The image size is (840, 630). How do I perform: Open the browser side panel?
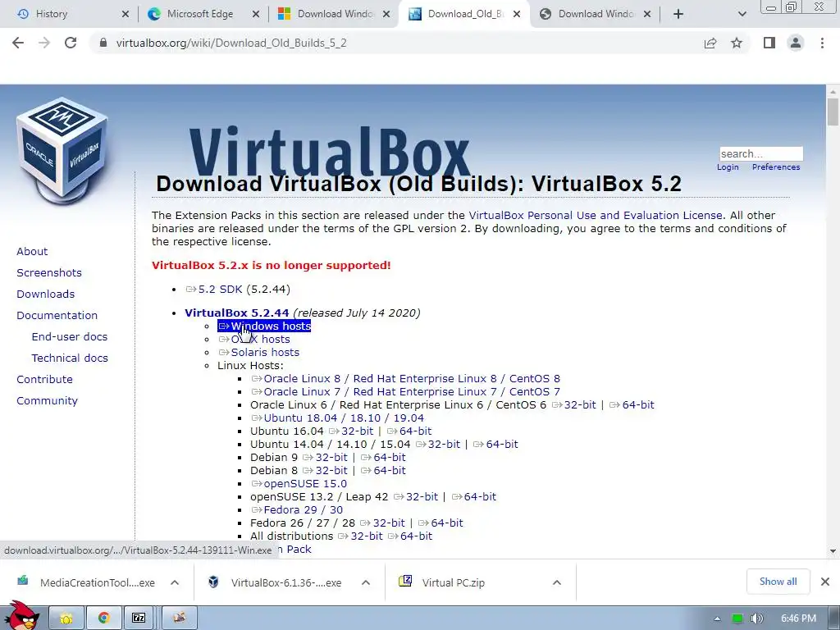point(769,43)
